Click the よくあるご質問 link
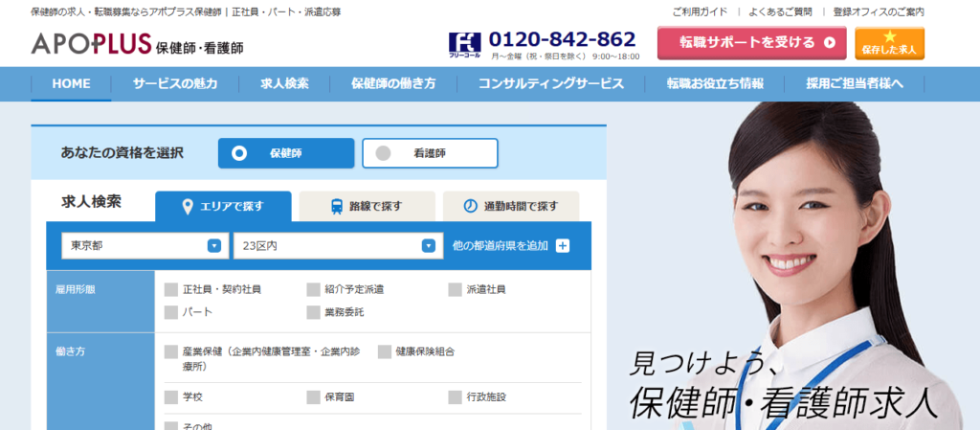Image resolution: width=980 pixels, height=430 pixels. (x=782, y=12)
